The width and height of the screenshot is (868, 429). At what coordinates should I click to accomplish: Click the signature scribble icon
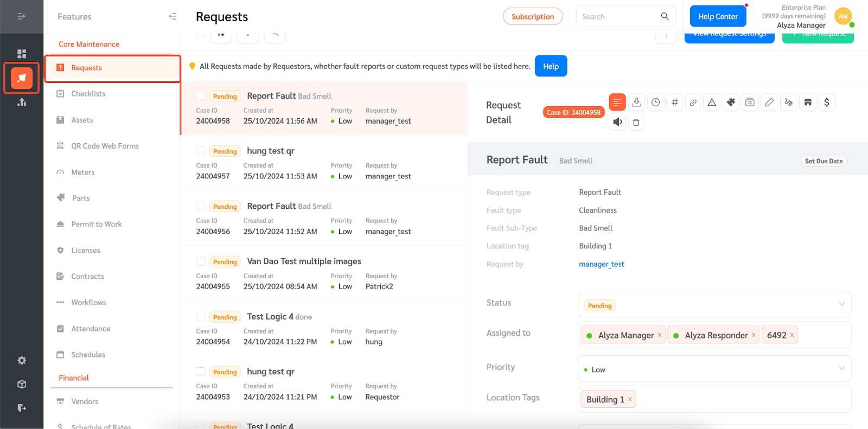[788, 102]
